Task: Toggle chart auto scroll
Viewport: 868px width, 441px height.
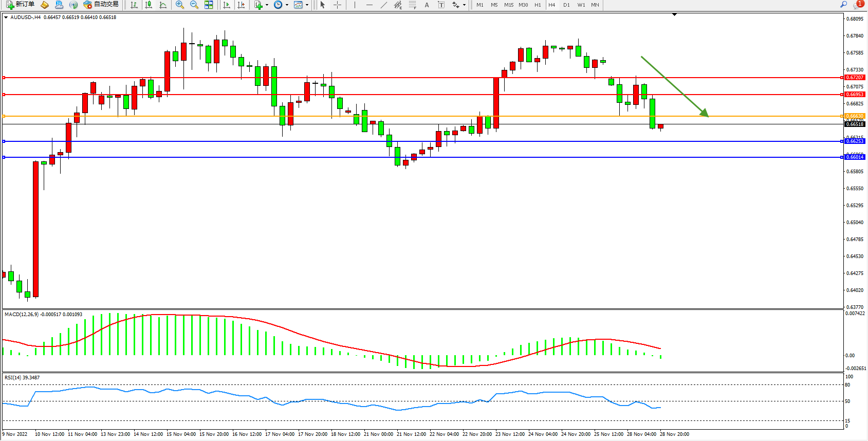Action: (227, 5)
